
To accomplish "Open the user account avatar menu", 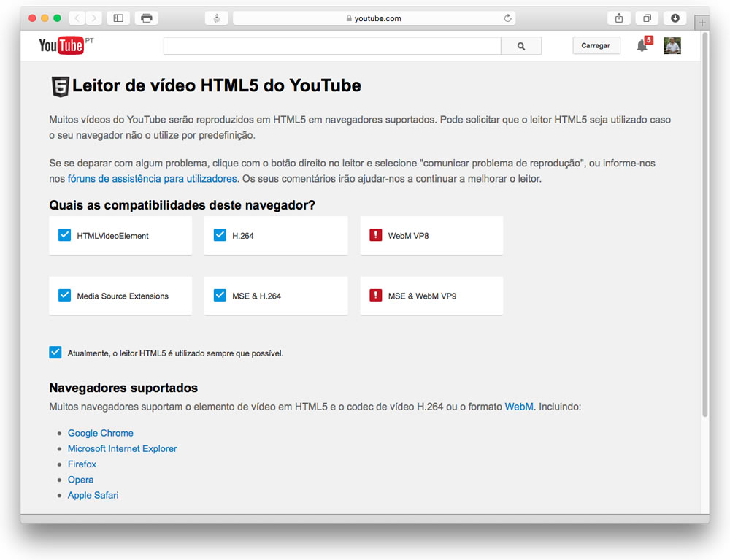I will click(672, 46).
